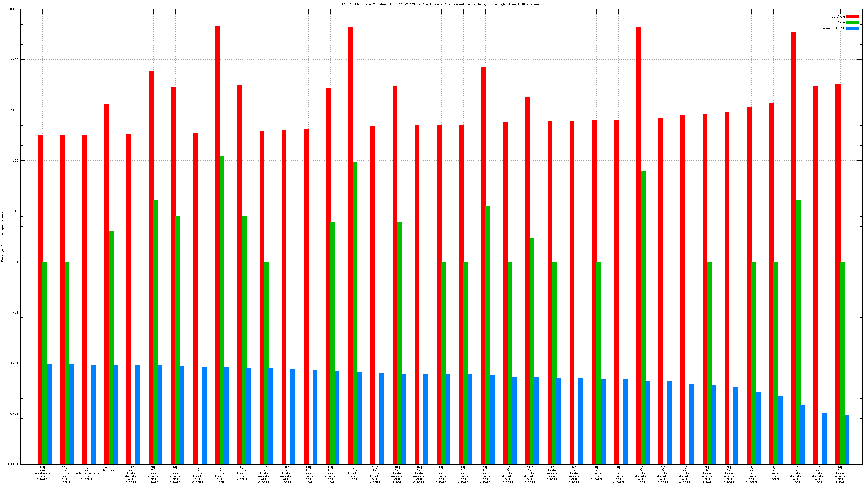868x488 pixels.
Task: Click the 'Score (0..1)' legend label
Action: tap(833, 28)
